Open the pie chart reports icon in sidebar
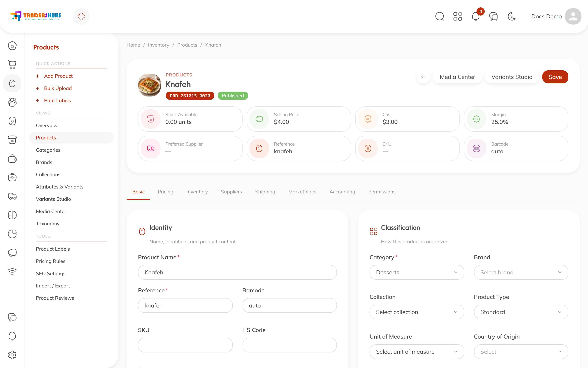The image size is (588, 368). pyautogui.click(x=12, y=234)
